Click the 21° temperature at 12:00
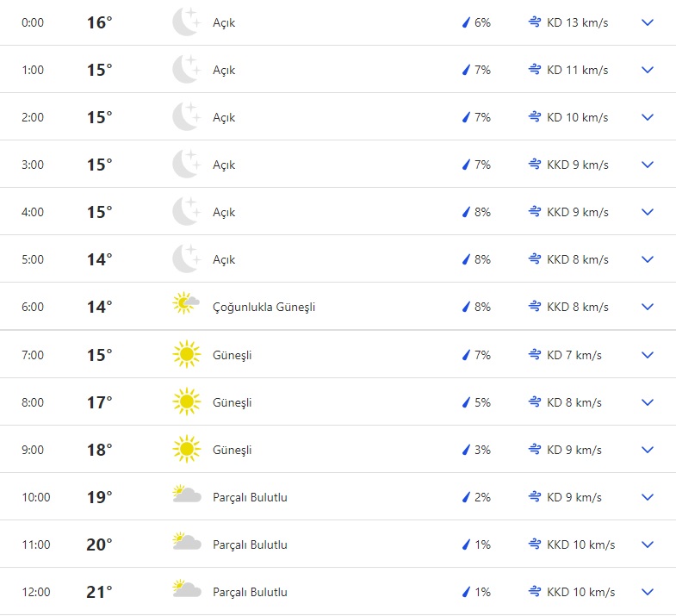The width and height of the screenshot is (676, 616). click(x=99, y=592)
